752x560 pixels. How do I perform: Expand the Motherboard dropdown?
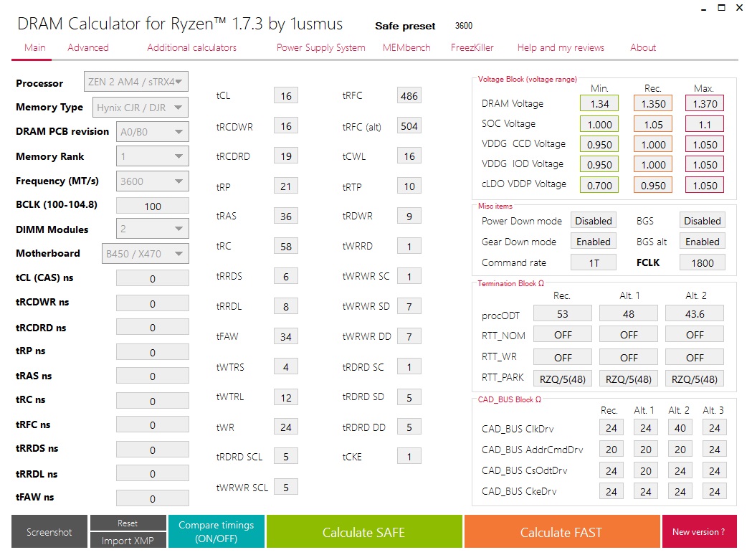[x=145, y=253]
